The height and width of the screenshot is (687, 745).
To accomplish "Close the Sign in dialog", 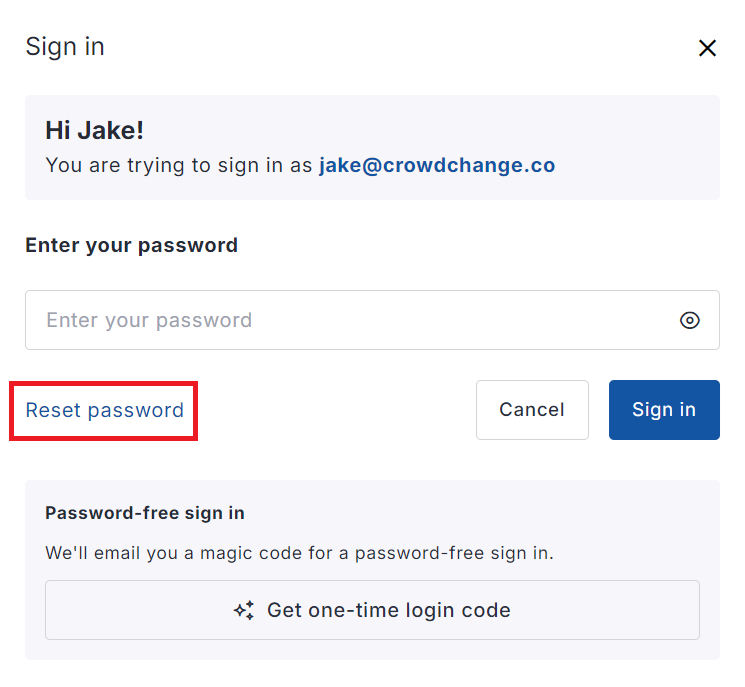I will pyautogui.click(x=707, y=48).
